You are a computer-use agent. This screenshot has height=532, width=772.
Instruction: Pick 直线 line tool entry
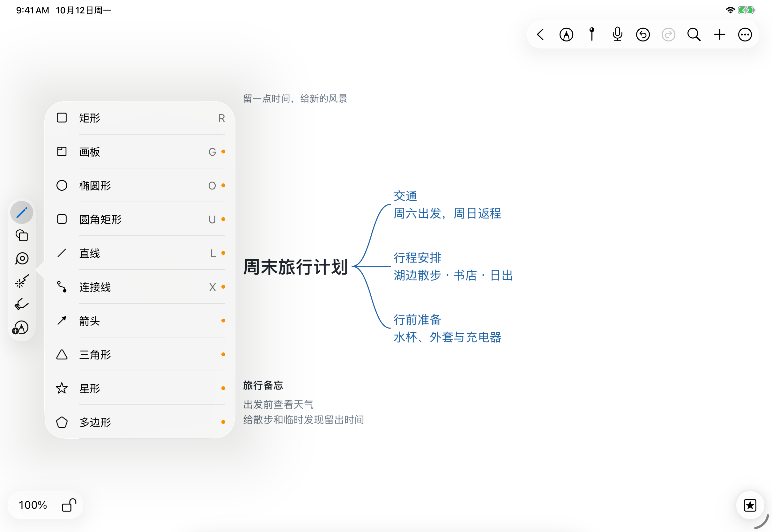click(x=140, y=253)
